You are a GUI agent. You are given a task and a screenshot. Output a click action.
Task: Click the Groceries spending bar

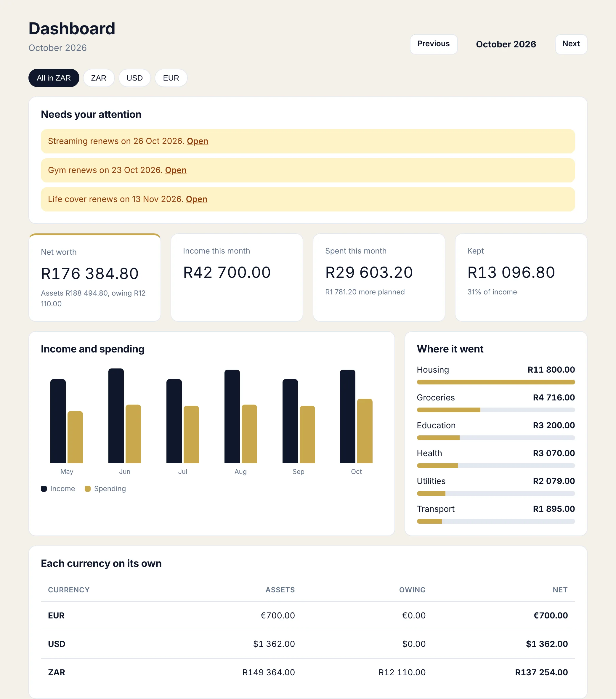click(495, 410)
